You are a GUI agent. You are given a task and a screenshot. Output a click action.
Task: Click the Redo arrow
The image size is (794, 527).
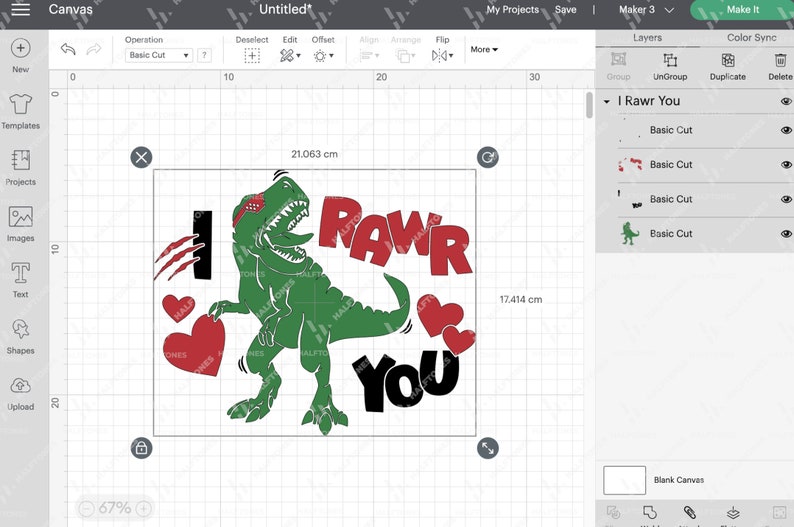point(94,49)
